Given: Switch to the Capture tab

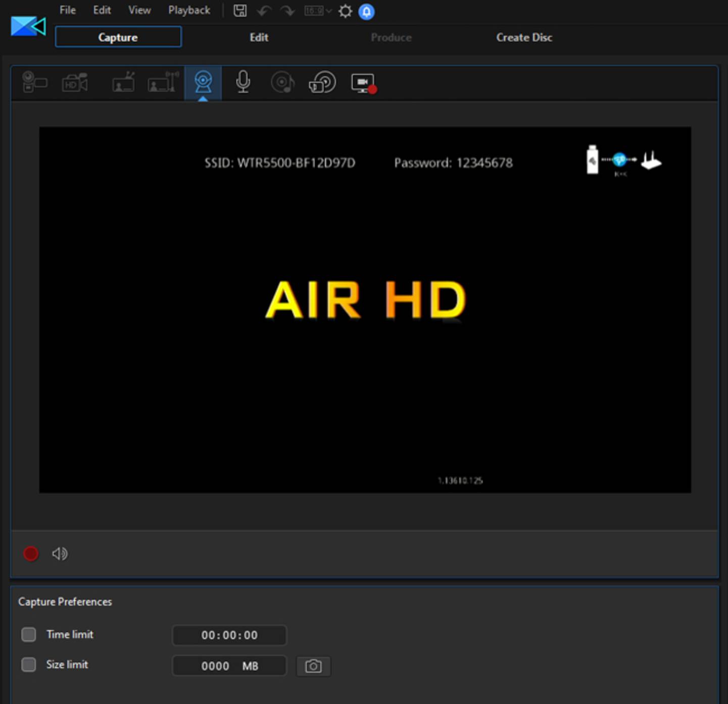Looking at the screenshot, I should pos(118,37).
